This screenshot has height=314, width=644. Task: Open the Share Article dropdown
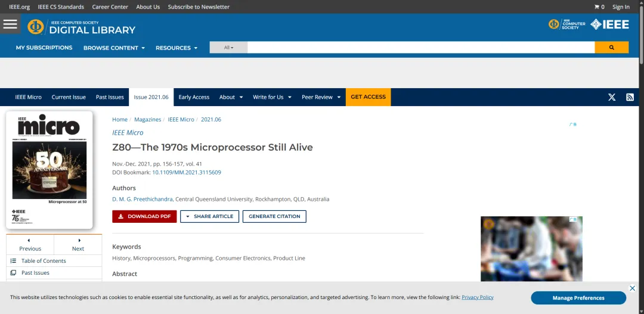209,216
